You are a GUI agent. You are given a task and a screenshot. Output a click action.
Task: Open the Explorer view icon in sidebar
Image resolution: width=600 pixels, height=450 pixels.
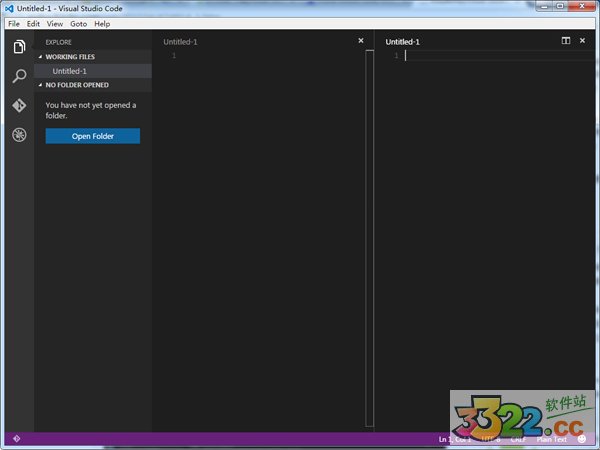click(19, 47)
